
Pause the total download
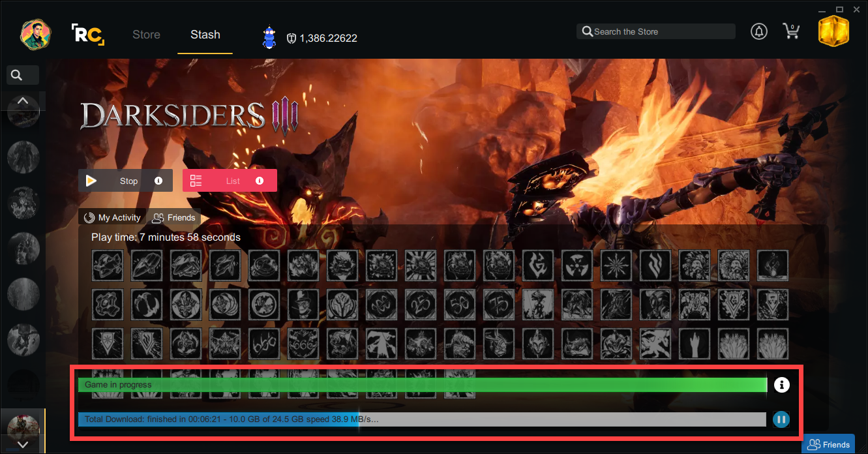coord(781,419)
